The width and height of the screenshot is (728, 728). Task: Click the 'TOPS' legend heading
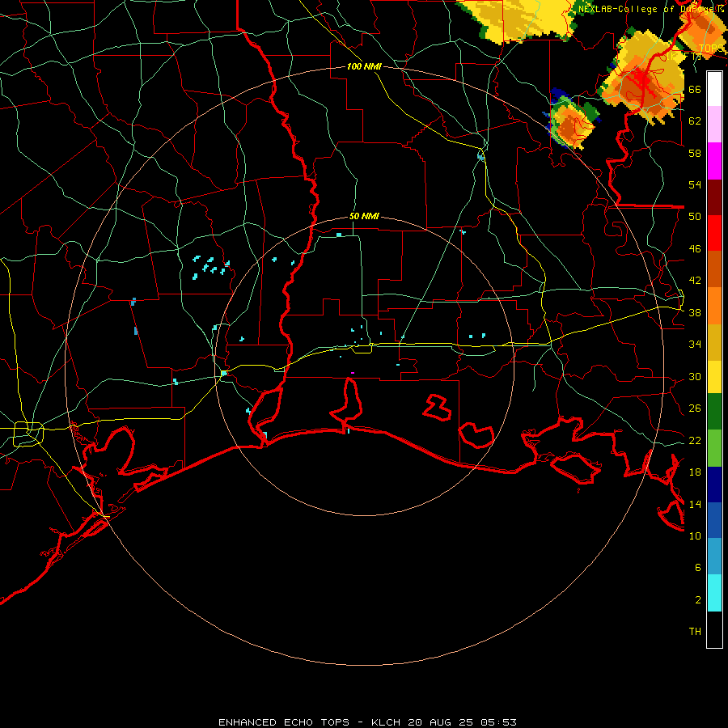[x=710, y=49]
